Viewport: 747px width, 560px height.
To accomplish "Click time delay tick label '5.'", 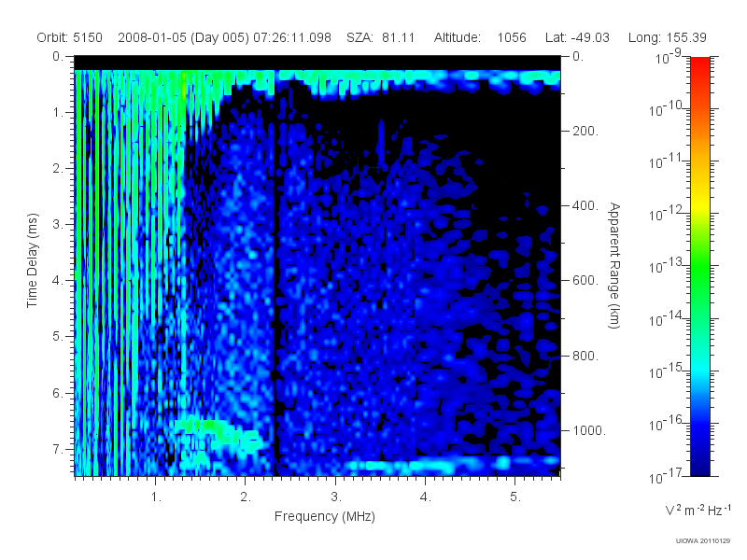I will 58,337.
